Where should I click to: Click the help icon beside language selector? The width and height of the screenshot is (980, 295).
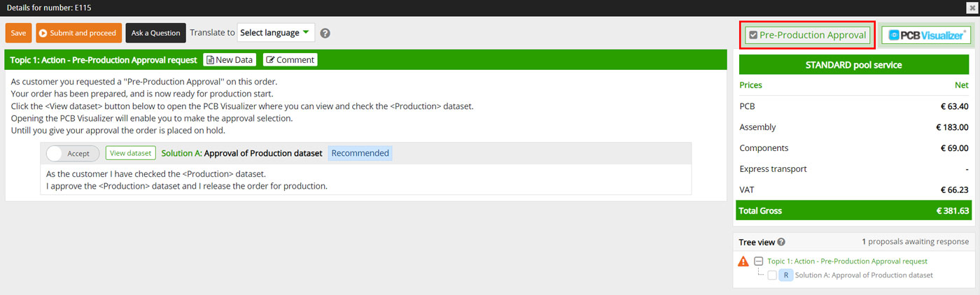pos(325,33)
